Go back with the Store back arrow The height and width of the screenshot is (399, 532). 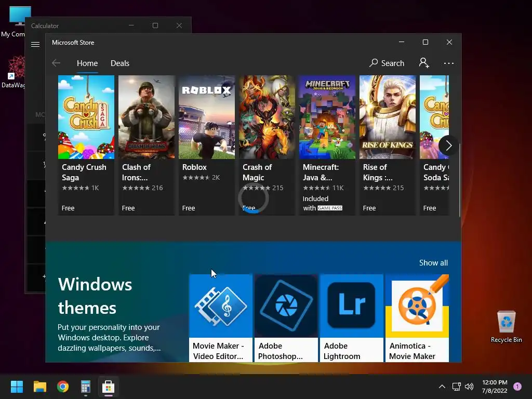[56, 63]
